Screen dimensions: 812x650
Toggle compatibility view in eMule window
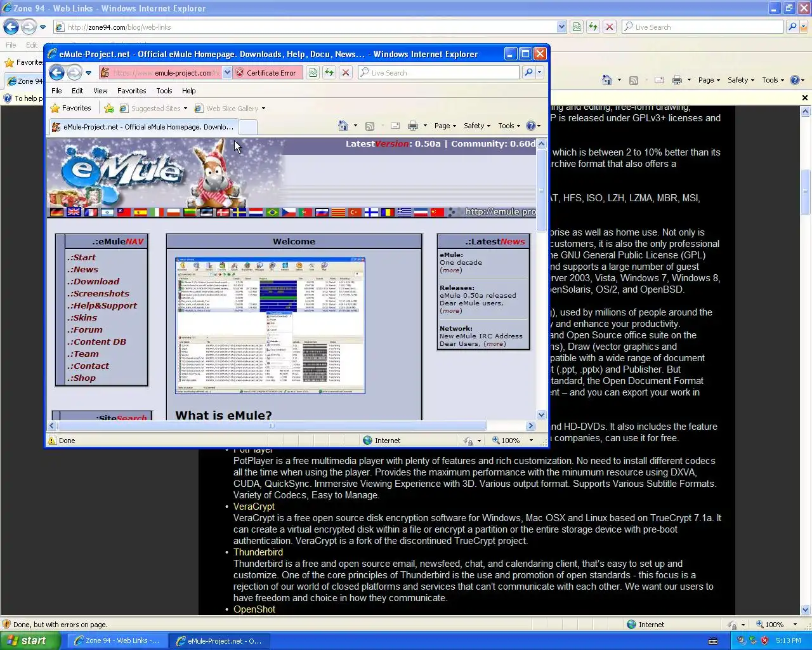pos(313,73)
